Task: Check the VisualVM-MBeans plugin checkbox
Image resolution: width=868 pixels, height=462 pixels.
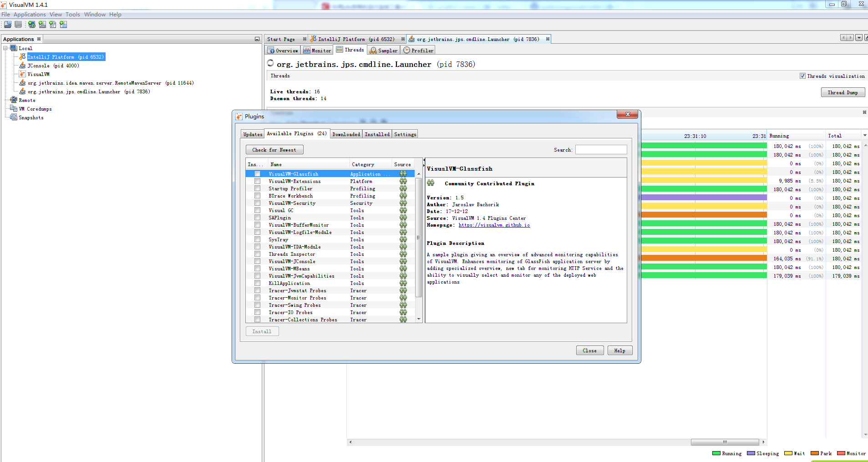Action: [258, 269]
